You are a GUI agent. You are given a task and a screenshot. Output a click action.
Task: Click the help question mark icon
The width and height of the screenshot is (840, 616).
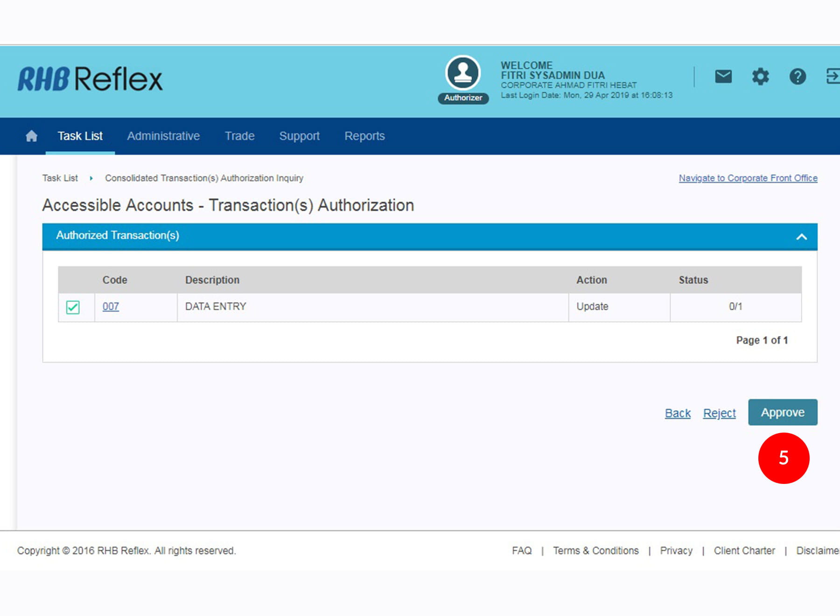(x=798, y=76)
